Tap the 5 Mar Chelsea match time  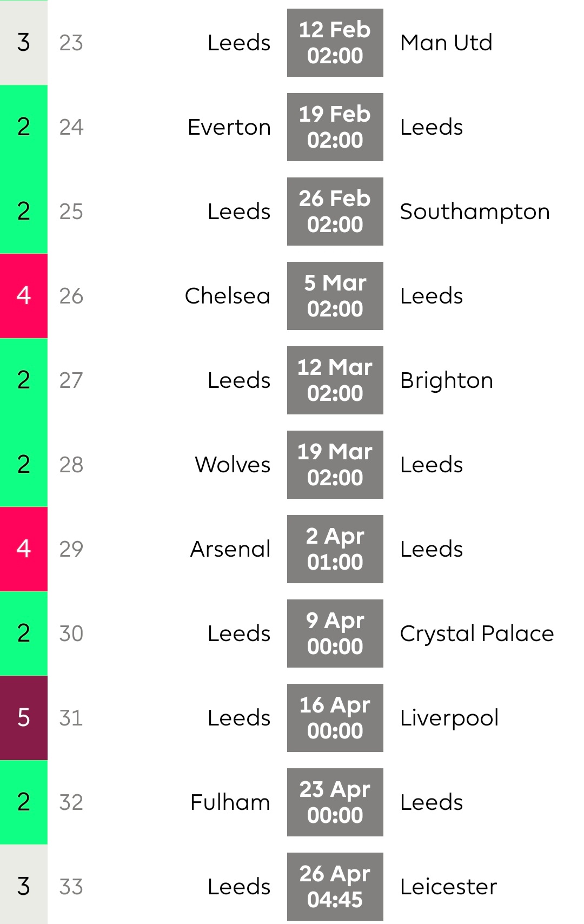(335, 296)
